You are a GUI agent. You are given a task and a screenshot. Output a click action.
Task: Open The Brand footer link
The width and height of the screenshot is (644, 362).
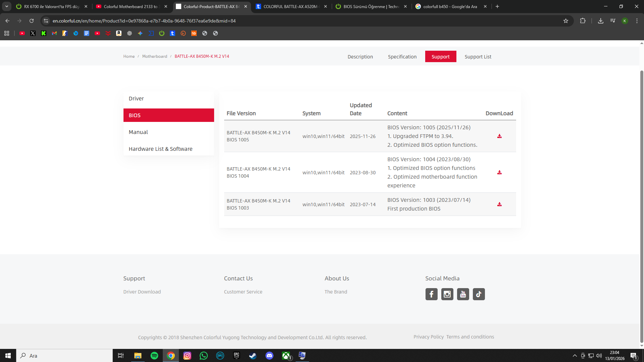pyautogui.click(x=336, y=292)
